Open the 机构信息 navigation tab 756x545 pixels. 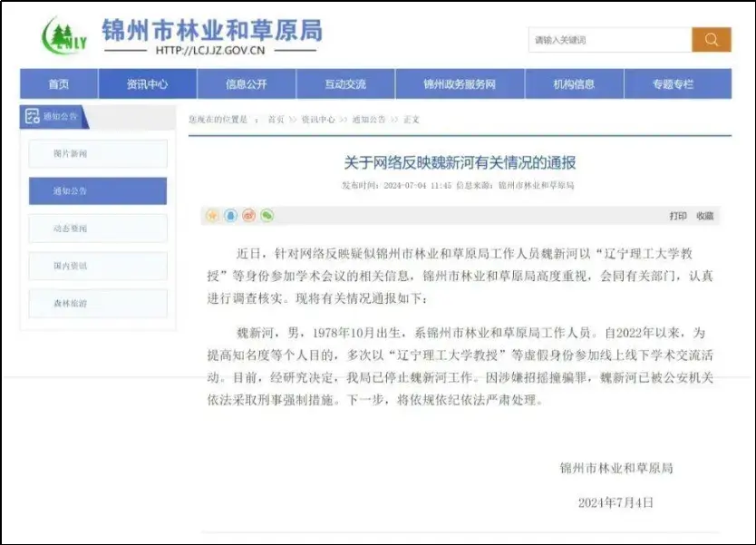tap(574, 84)
